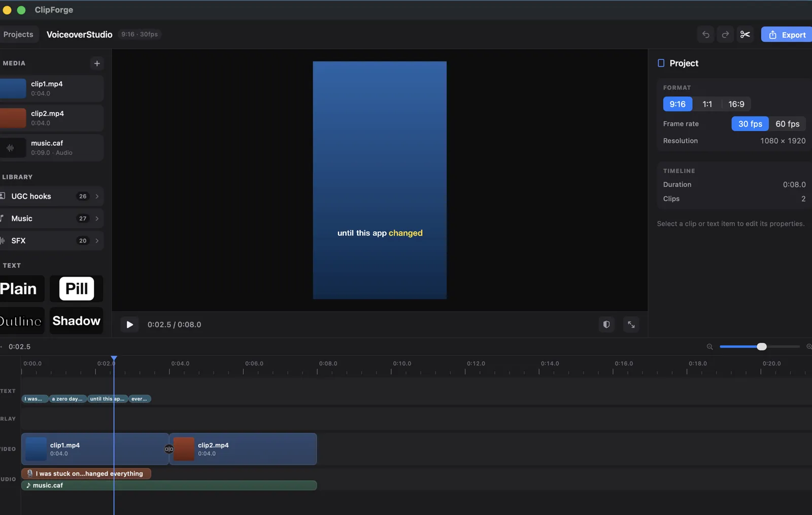Screen dimensions: 812x515
Task: Set frame rate to 30 fps
Action: [750, 124]
